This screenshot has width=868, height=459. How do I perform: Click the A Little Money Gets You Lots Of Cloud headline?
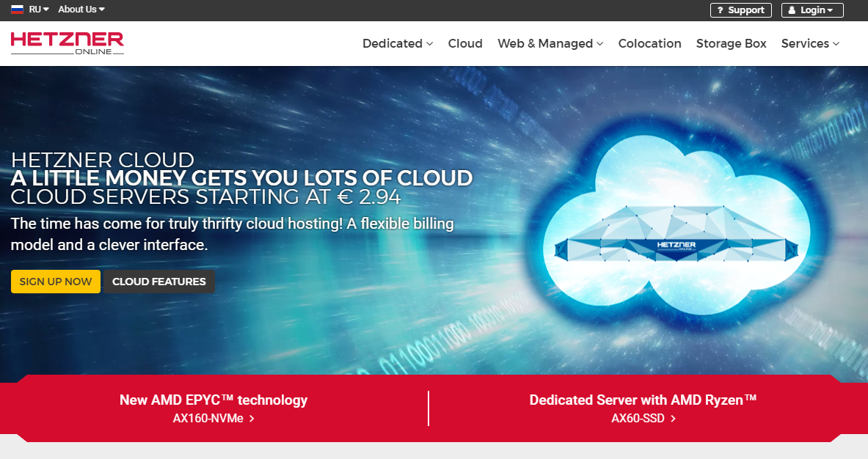[241, 178]
